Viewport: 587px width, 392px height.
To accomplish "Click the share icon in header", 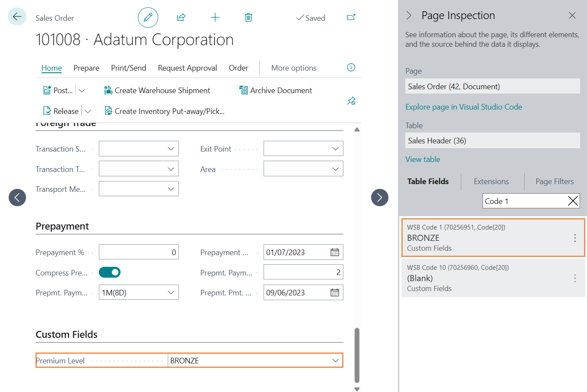I will click(181, 18).
